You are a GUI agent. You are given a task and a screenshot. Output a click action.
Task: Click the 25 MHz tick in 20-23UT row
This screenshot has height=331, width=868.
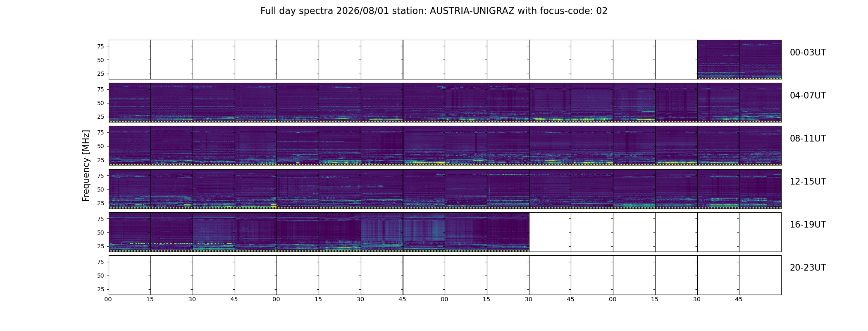[100, 289]
